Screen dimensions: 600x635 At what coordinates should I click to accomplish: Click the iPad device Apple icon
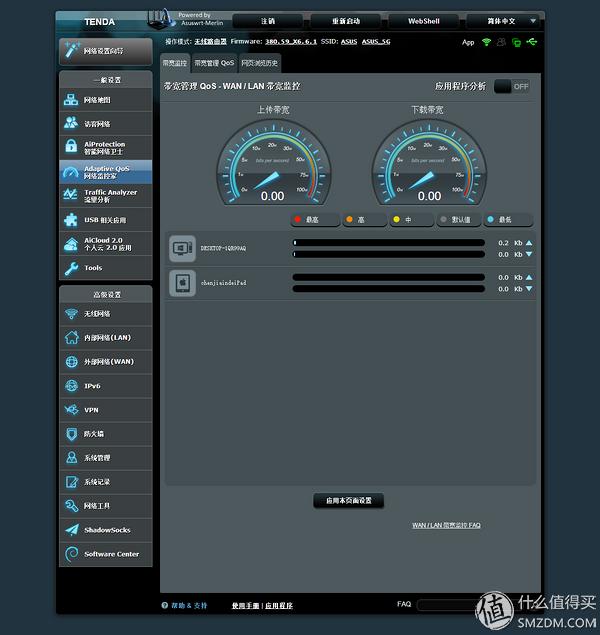pos(181,283)
